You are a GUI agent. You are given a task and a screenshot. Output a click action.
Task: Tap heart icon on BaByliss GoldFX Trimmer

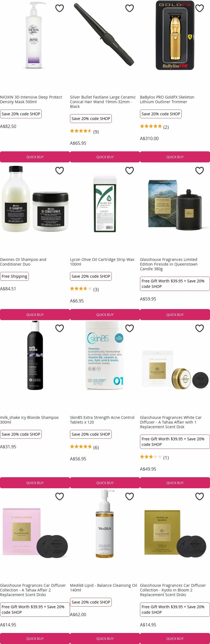click(x=200, y=8)
